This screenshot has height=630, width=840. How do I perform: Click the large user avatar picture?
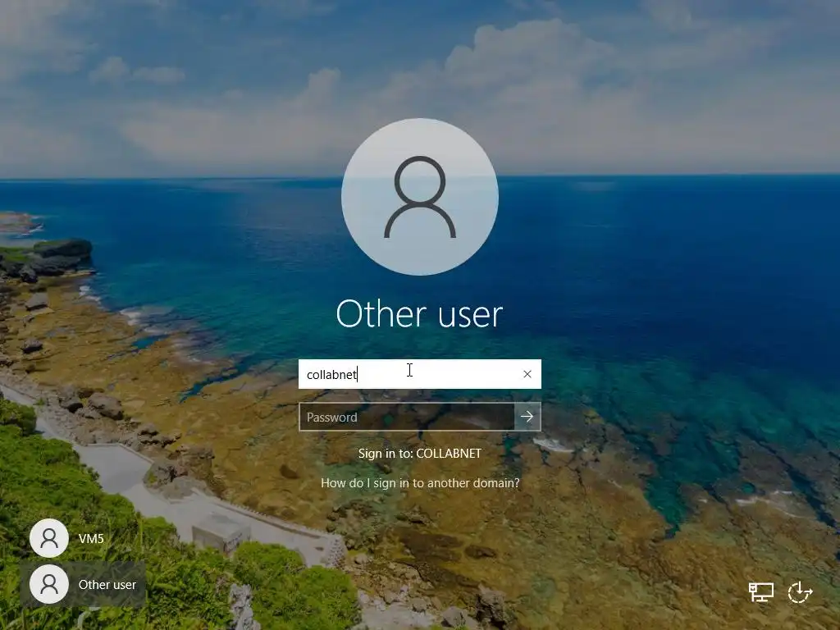pyautogui.click(x=420, y=197)
